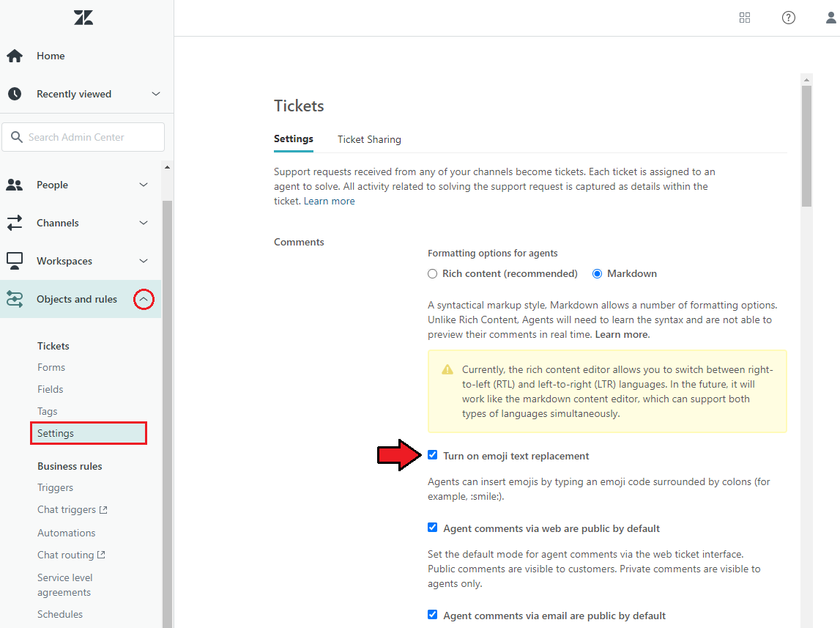Select the Markdown radio button

point(597,274)
